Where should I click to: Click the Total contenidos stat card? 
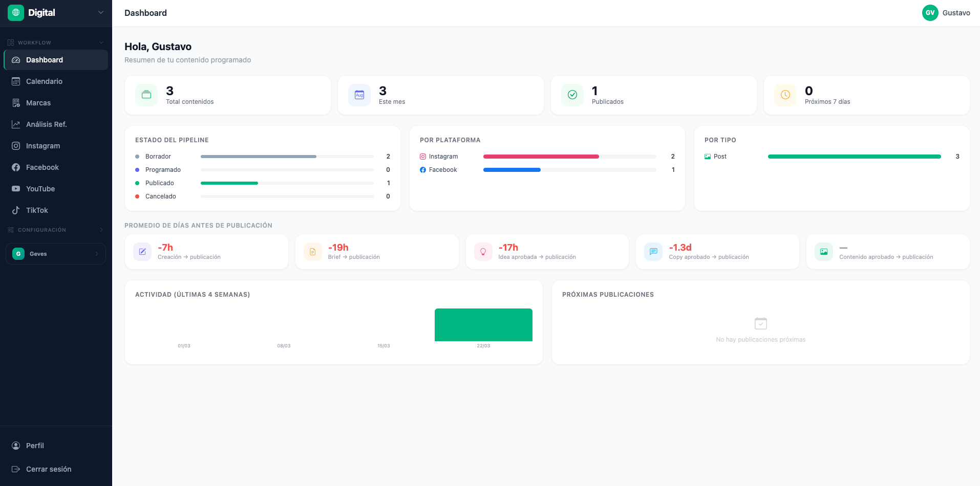(228, 95)
